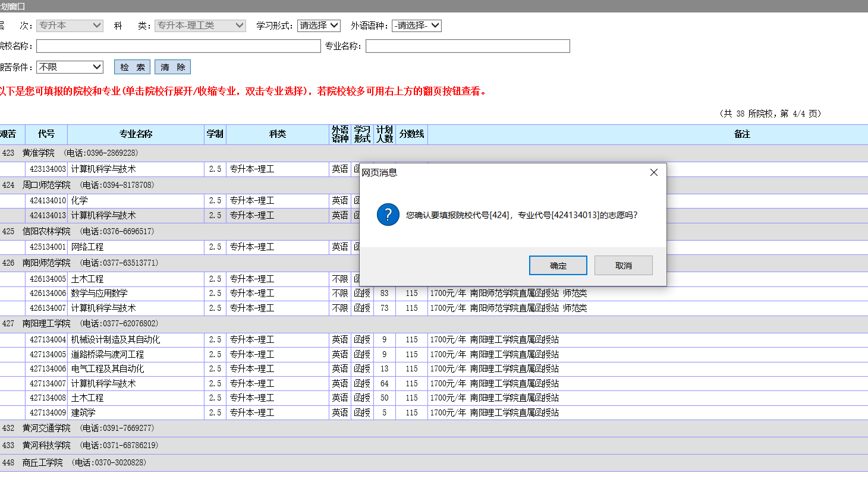Close the 网页消息 dialog with X
The width and height of the screenshot is (868, 479).
click(654, 172)
